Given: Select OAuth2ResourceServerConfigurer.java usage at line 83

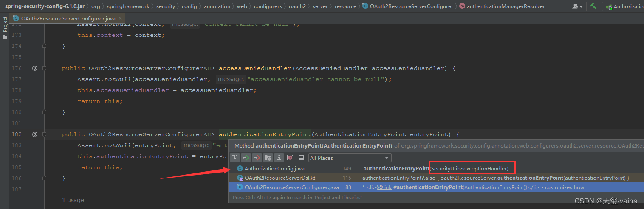Looking at the screenshot, I should coord(436,187).
